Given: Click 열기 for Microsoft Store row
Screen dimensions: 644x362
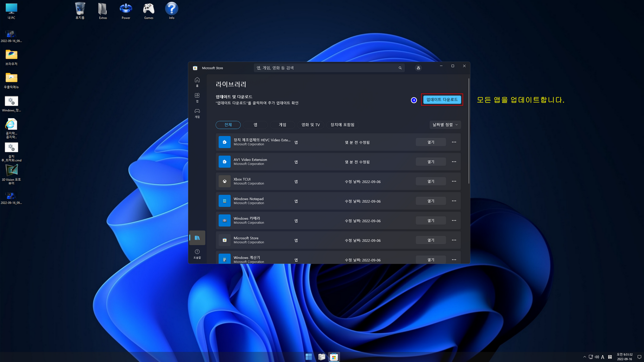Looking at the screenshot, I should (x=431, y=240).
